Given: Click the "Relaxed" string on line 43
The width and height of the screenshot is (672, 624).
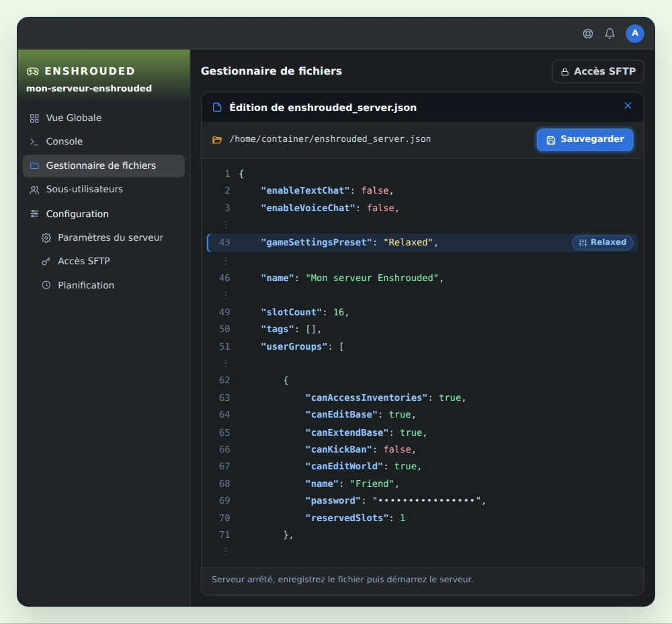Looking at the screenshot, I should click(x=408, y=242).
